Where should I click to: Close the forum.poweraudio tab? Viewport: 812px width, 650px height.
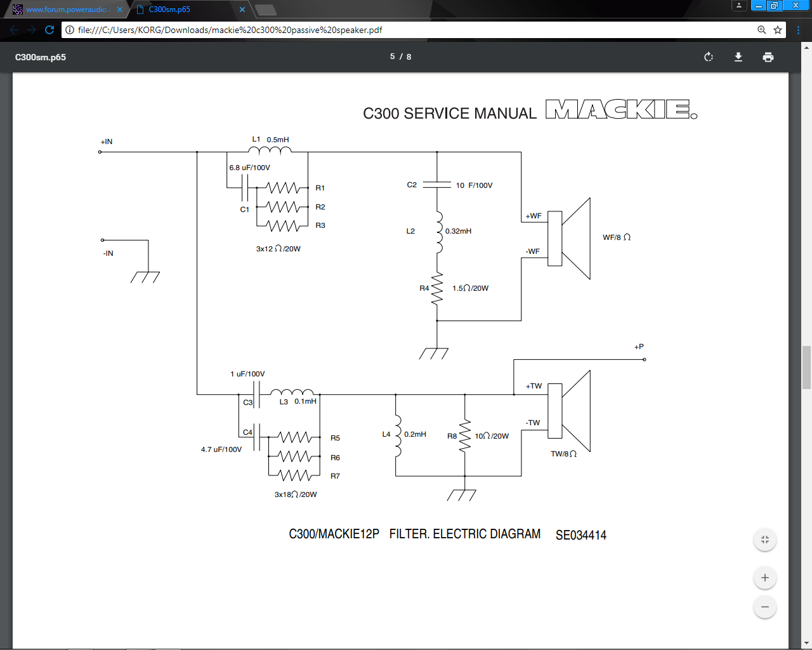(x=120, y=10)
